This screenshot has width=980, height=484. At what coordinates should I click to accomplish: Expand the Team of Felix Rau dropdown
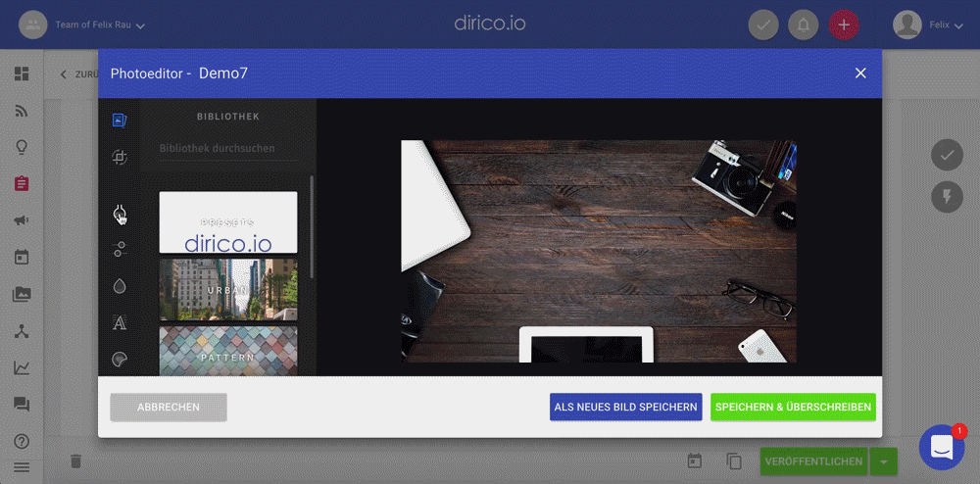[100, 24]
